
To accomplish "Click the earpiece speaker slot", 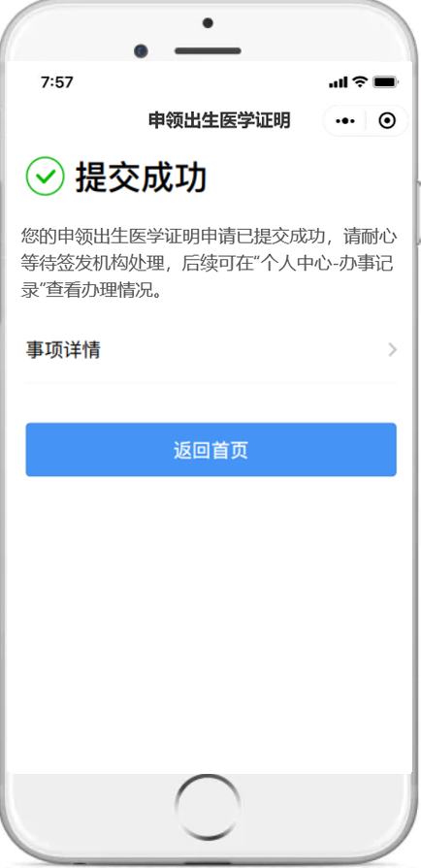I will [208, 51].
